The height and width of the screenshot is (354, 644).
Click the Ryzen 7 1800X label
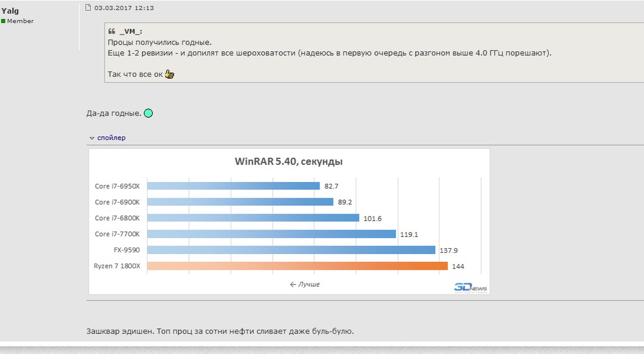[117, 266]
